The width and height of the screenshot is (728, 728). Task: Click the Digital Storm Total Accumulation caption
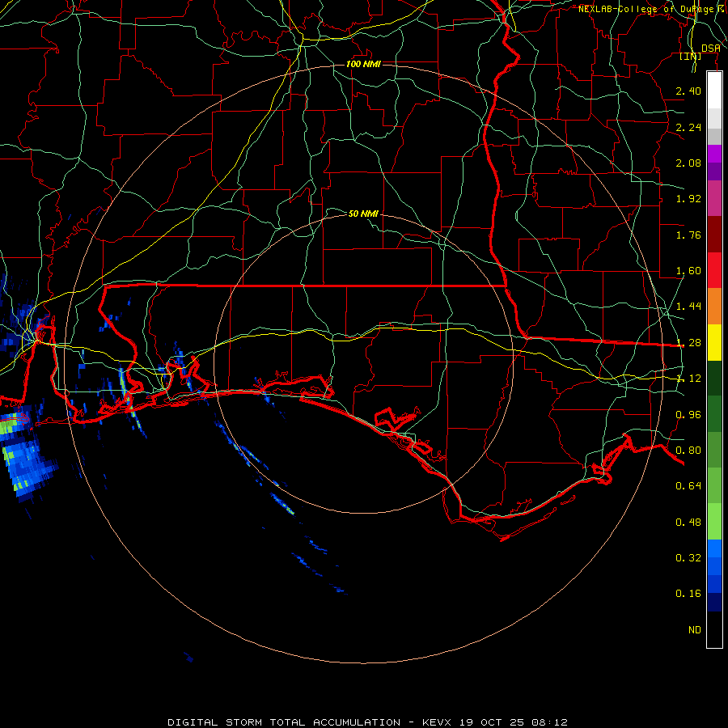[368, 722]
